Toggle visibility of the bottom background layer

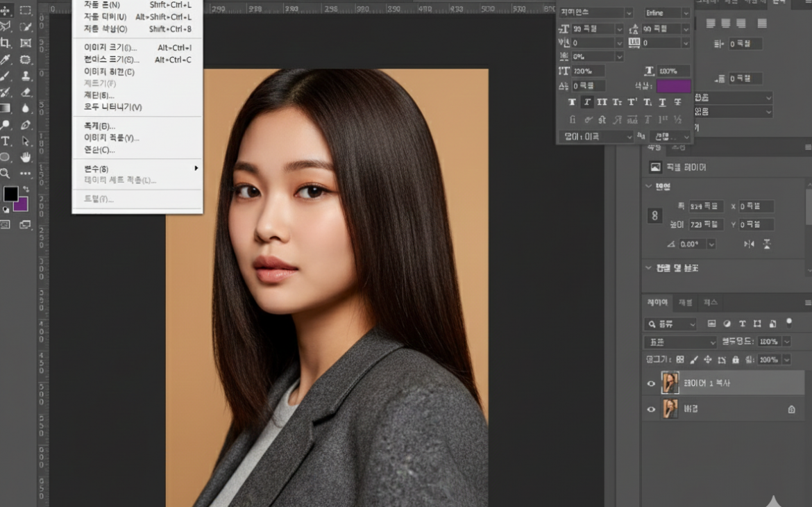click(651, 410)
